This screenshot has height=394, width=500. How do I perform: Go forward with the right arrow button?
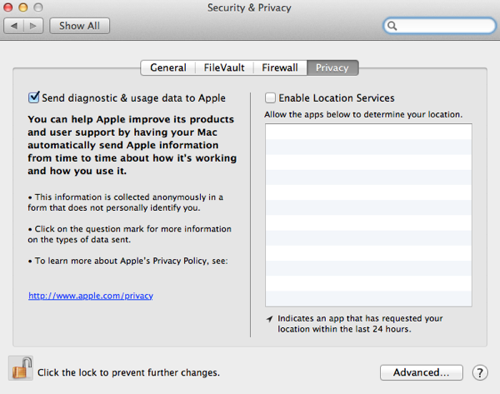(x=33, y=26)
